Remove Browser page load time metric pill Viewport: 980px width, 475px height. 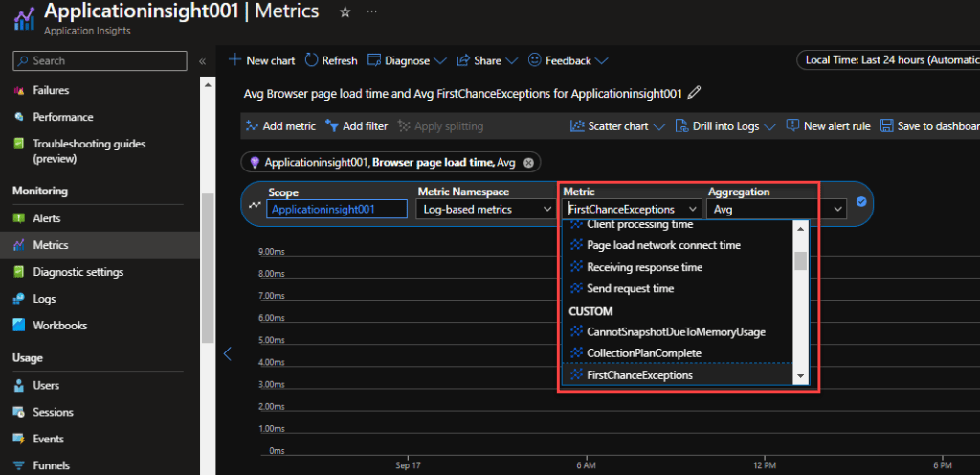coord(528,163)
